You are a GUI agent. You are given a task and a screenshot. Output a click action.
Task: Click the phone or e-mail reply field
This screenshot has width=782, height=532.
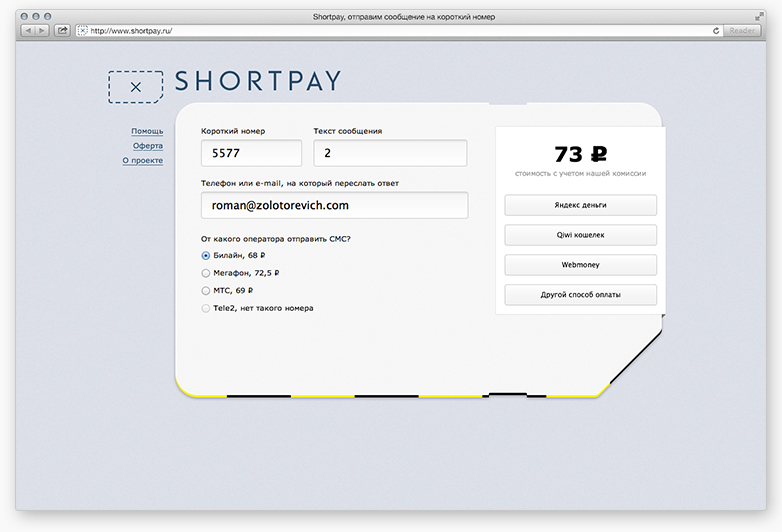click(x=335, y=205)
